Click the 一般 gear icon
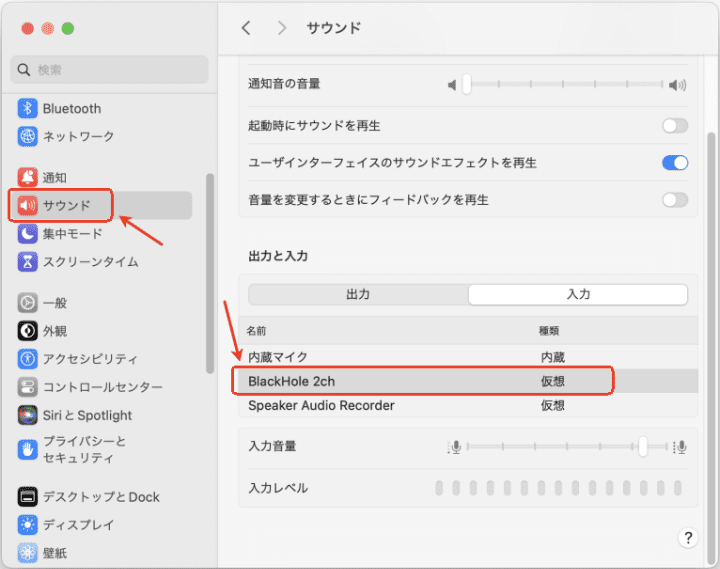The image size is (720, 569). tap(28, 303)
